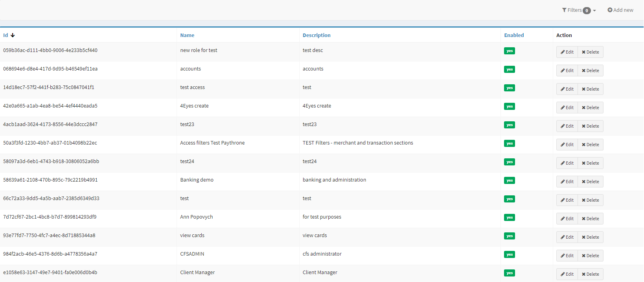Edit the 'test23' role

[567, 126]
